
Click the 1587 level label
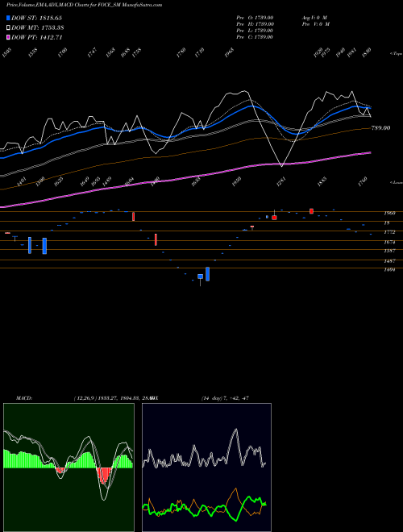point(389,251)
